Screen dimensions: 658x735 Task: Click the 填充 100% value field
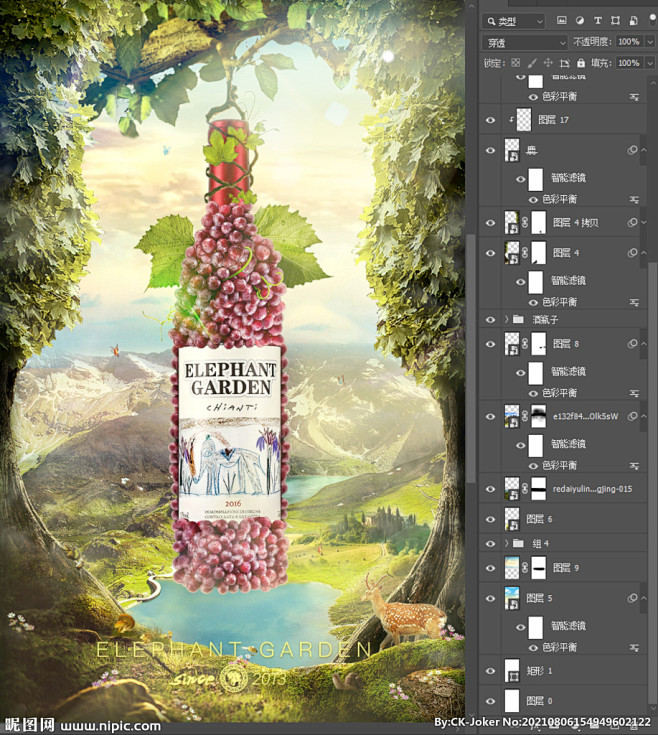click(x=630, y=63)
